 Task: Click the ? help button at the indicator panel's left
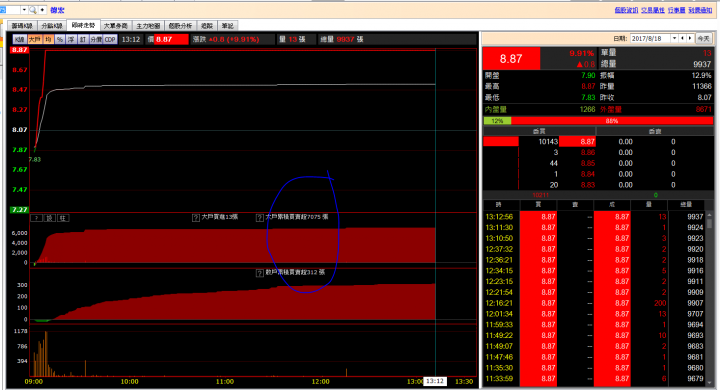tap(36, 218)
